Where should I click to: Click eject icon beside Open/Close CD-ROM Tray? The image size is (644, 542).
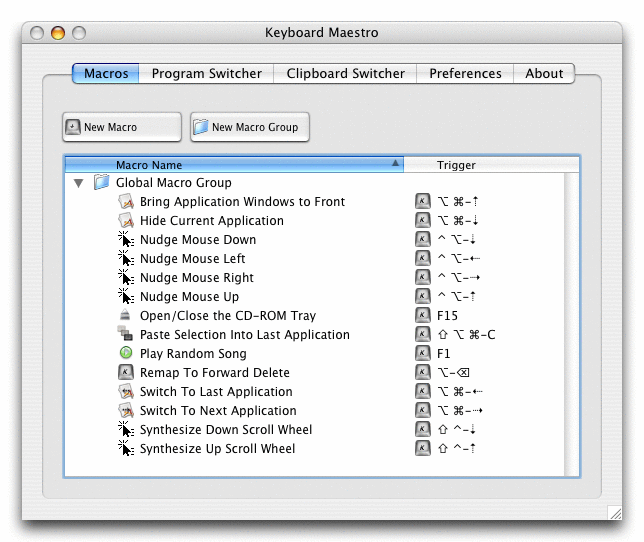coord(125,315)
